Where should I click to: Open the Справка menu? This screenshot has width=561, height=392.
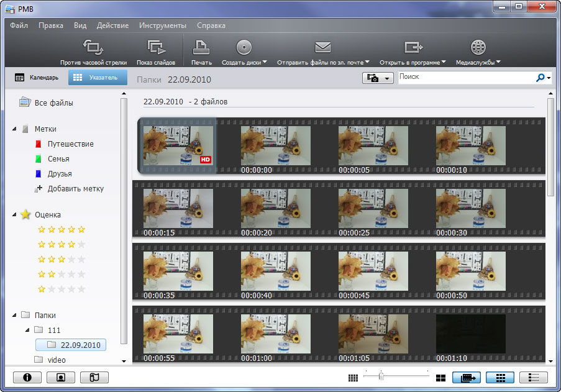[211, 25]
